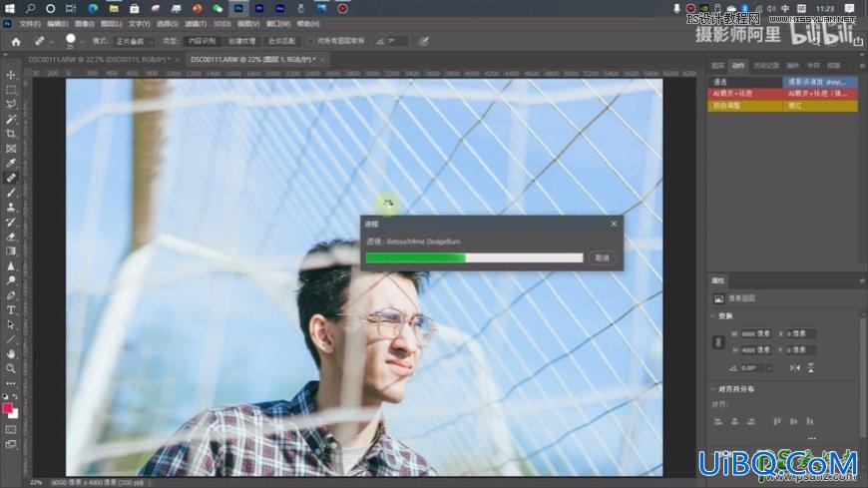Change the screen mode icon
This screenshot has width=868, height=488.
click(11, 444)
